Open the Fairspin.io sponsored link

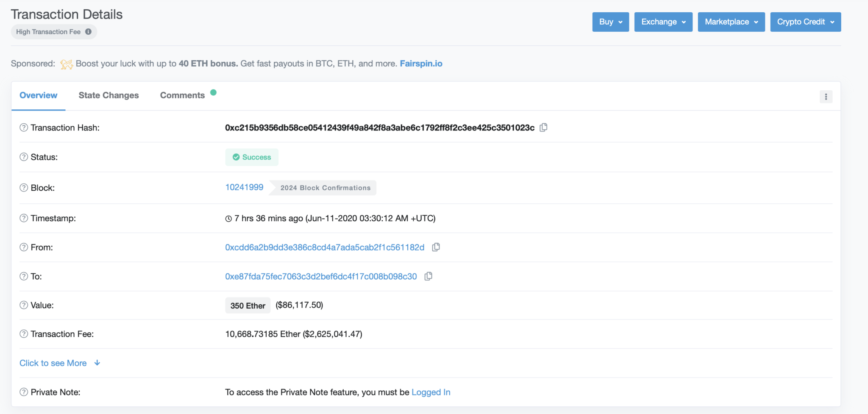(x=421, y=64)
